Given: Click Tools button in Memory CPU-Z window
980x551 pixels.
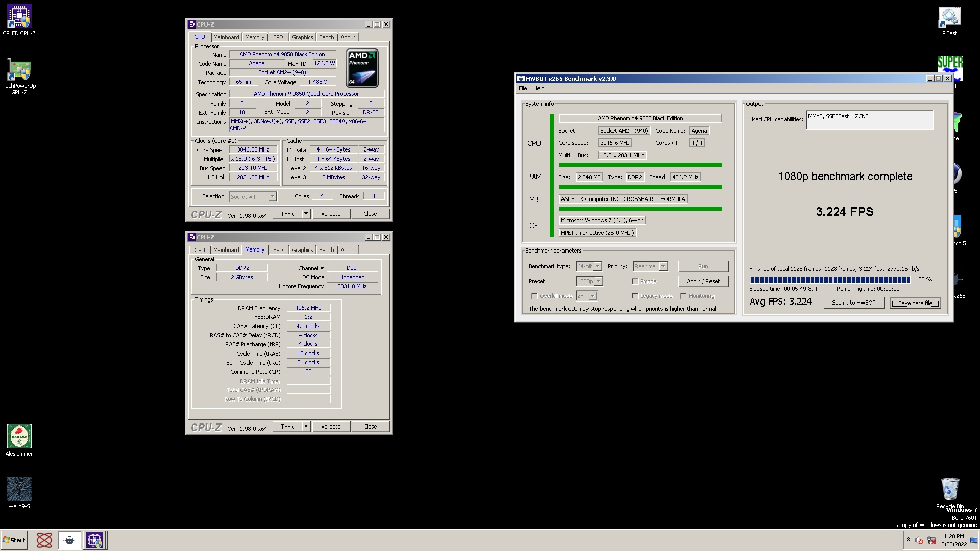Looking at the screenshot, I should click(287, 427).
